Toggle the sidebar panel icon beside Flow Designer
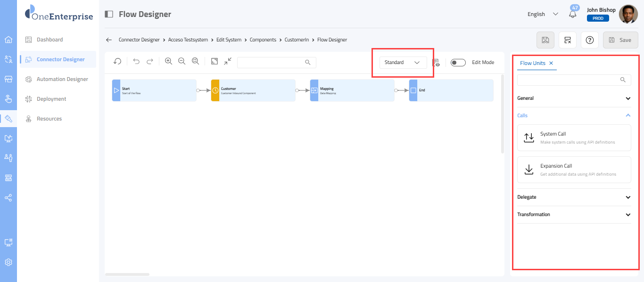The height and width of the screenshot is (282, 644). (109, 14)
